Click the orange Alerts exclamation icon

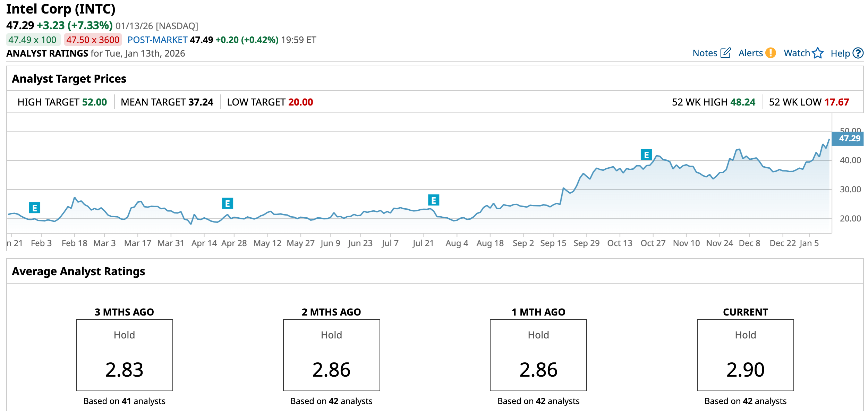pos(771,53)
